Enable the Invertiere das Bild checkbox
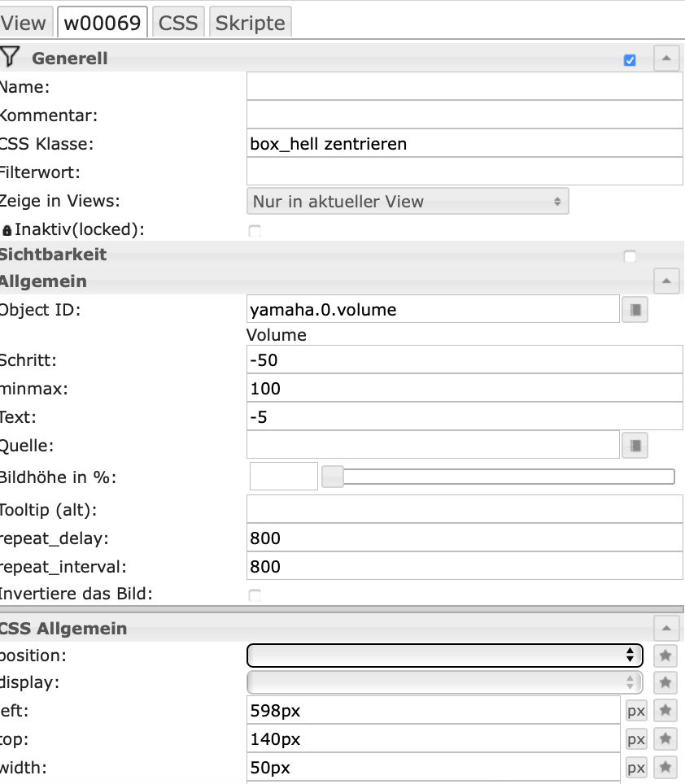Image resolution: width=685 pixels, height=784 pixels. click(x=255, y=595)
